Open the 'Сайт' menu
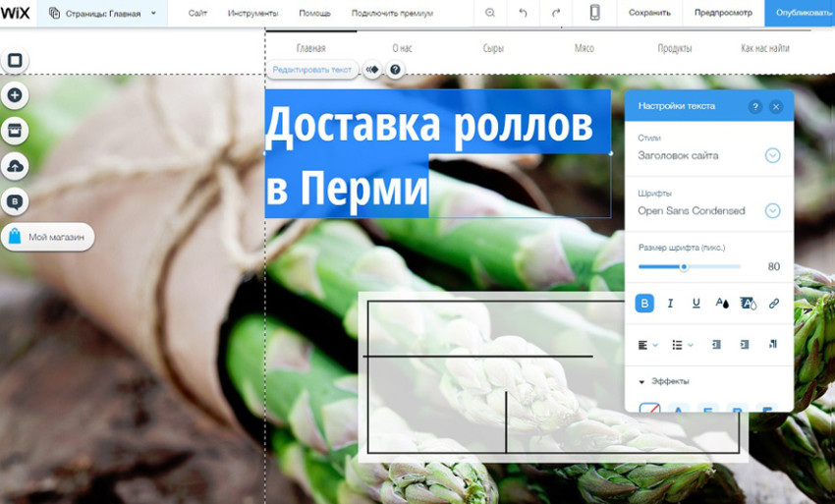This screenshot has height=504, width=835. coord(197,13)
